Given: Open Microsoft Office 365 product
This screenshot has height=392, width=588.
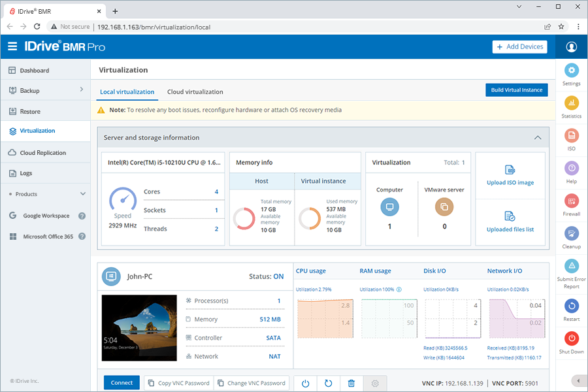Looking at the screenshot, I should coord(48,237).
